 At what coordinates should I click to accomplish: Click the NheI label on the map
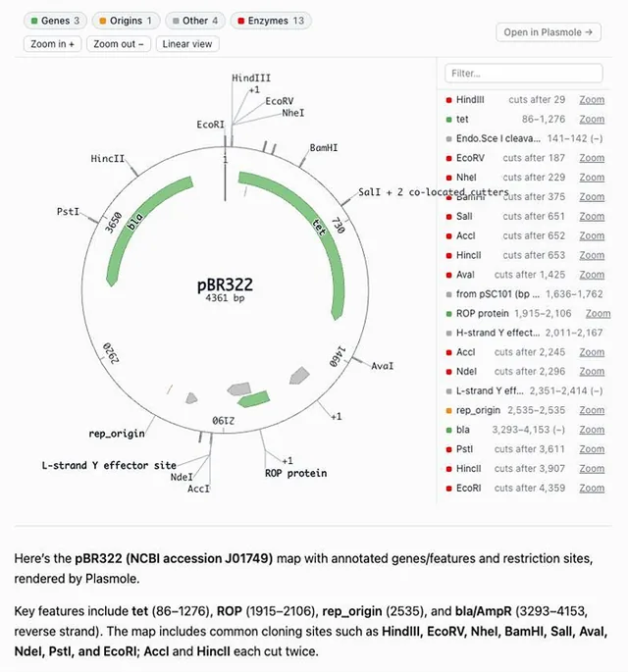(293, 113)
